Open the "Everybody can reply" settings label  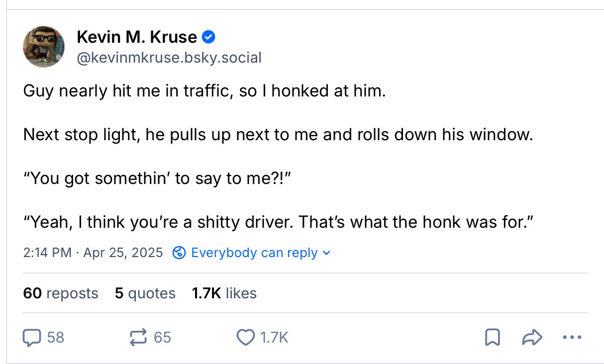(254, 253)
